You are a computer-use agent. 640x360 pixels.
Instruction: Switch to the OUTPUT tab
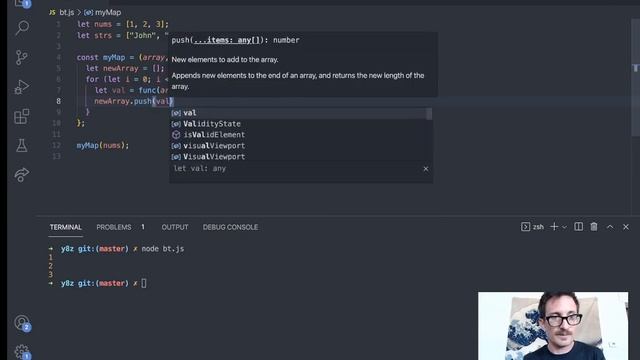(x=175, y=227)
